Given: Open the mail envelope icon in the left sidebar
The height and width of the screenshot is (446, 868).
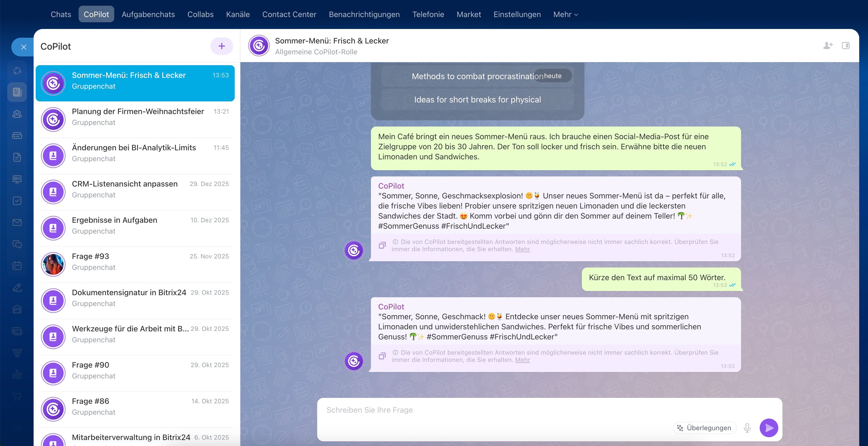Looking at the screenshot, I should pyautogui.click(x=17, y=222).
